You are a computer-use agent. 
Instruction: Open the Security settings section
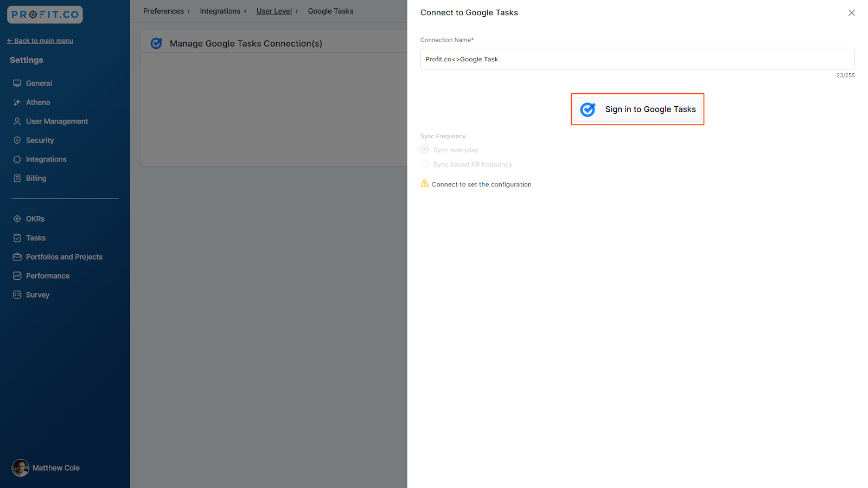(40, 140)
